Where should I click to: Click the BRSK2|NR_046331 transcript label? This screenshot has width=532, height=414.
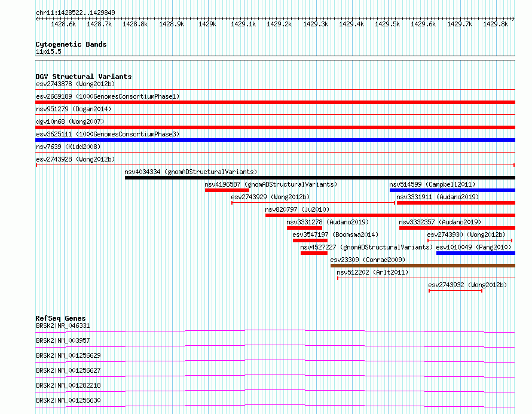[x=63, y=325]
